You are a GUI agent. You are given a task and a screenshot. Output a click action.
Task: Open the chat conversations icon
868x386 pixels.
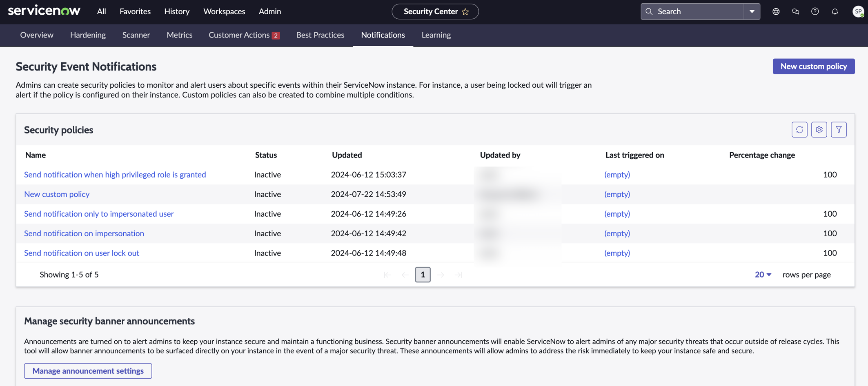(x=795, y=11)
